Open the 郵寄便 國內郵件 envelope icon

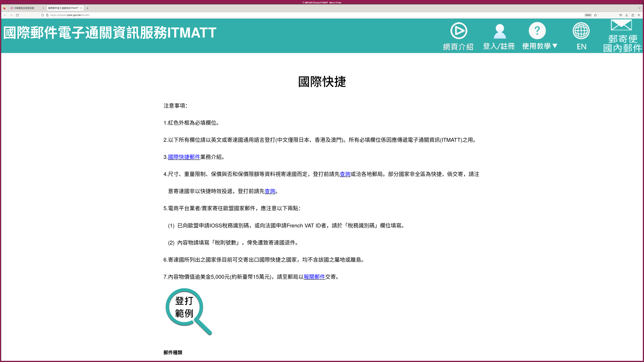622,25
